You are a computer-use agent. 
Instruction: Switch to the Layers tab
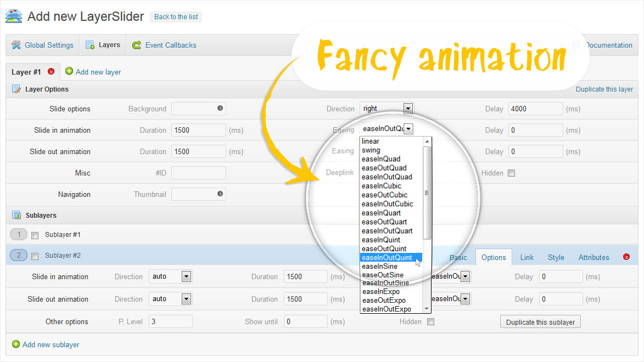103,45
